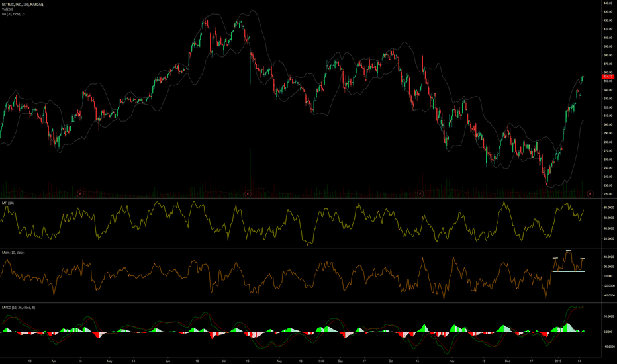This screenshot has width=617, height=364.
Task: Select the MFI (14) pane label
Action: coord(8,203)
